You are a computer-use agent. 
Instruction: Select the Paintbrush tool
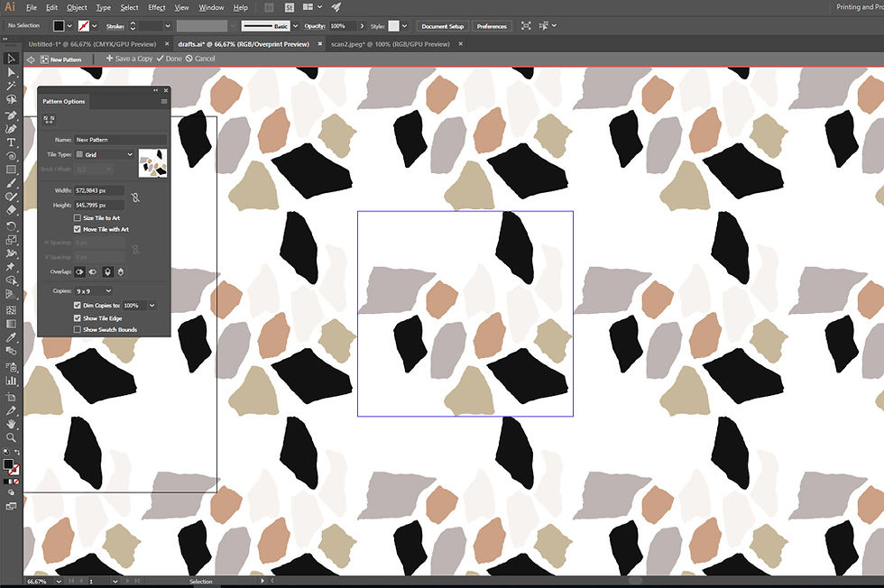(x=11, y=185)
